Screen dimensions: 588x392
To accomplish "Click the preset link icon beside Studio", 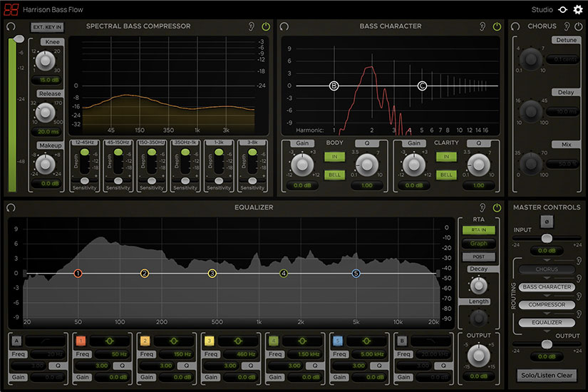I will coord(563,10).
